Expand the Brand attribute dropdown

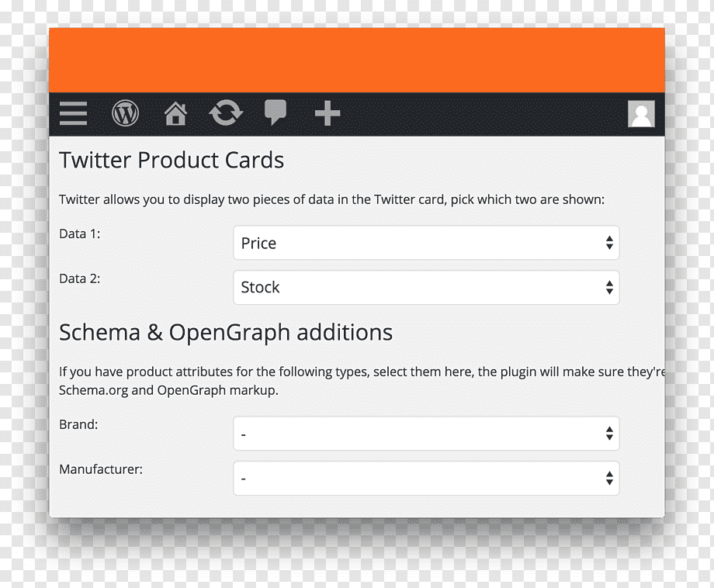(x=426, y=434)
